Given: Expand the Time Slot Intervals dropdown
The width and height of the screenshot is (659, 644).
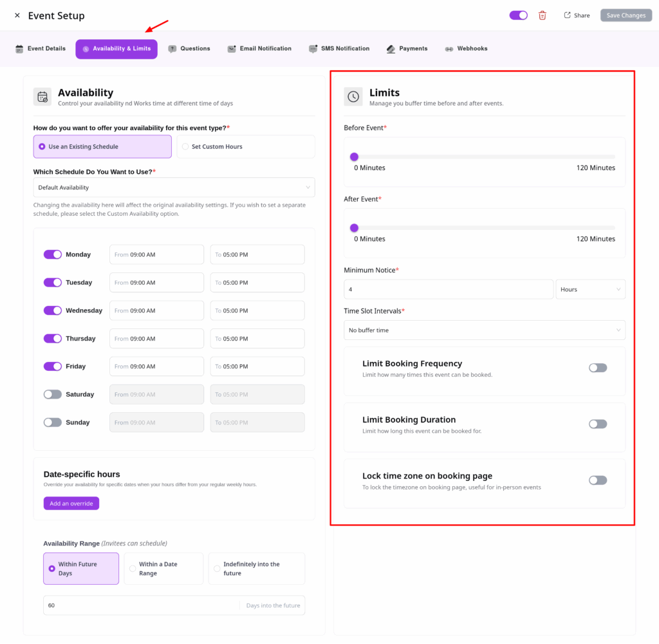Looking at the screenshot, I should [484, 330].
